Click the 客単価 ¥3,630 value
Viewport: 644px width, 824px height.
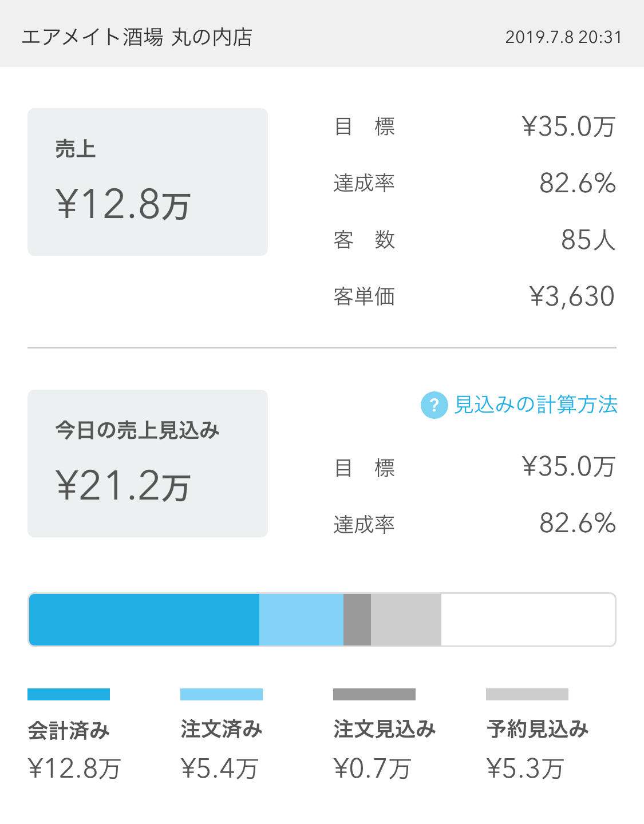(572, 296)
